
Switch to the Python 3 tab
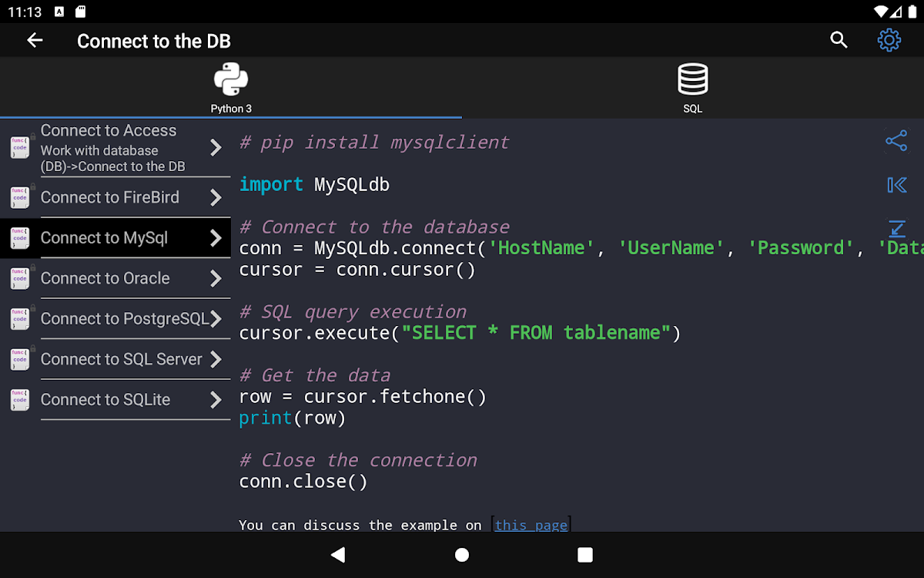point(231,88)
